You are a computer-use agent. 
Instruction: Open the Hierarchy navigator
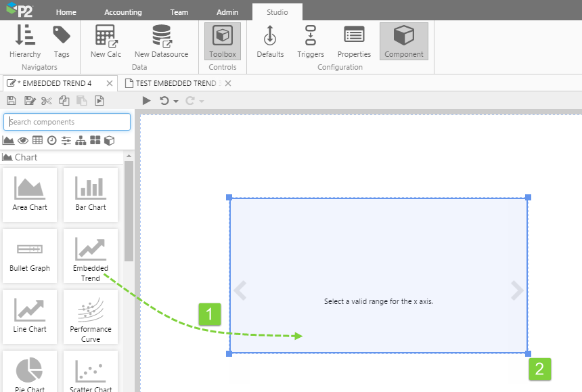tap(25, 41)
